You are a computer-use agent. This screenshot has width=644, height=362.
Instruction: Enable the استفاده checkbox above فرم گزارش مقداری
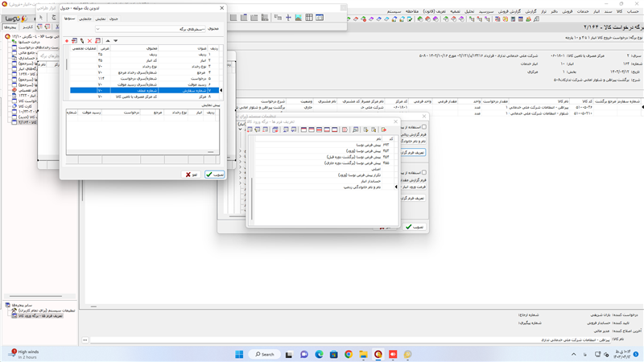424,172
